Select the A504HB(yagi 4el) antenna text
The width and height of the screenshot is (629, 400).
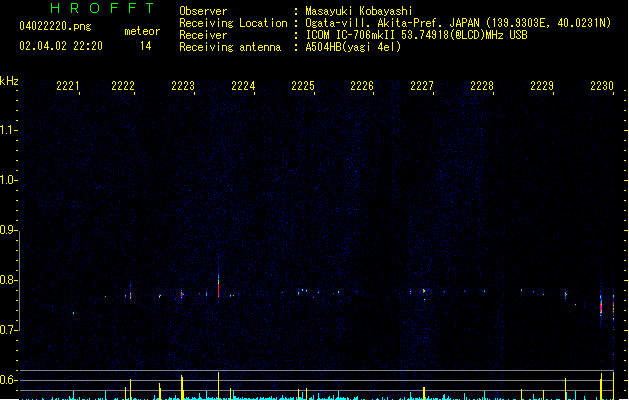click(x=353, y=47)
